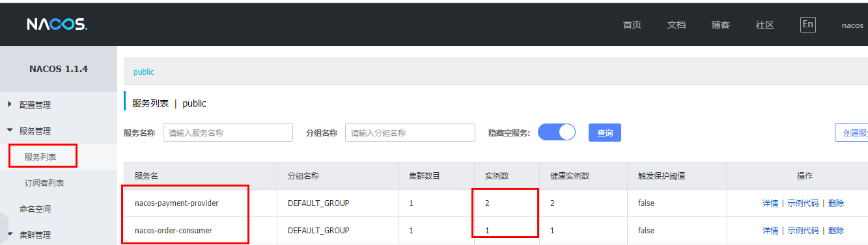Click the 集群数目 column header
The height and width of the screenshot is (245, 868).
coord(425,176)
